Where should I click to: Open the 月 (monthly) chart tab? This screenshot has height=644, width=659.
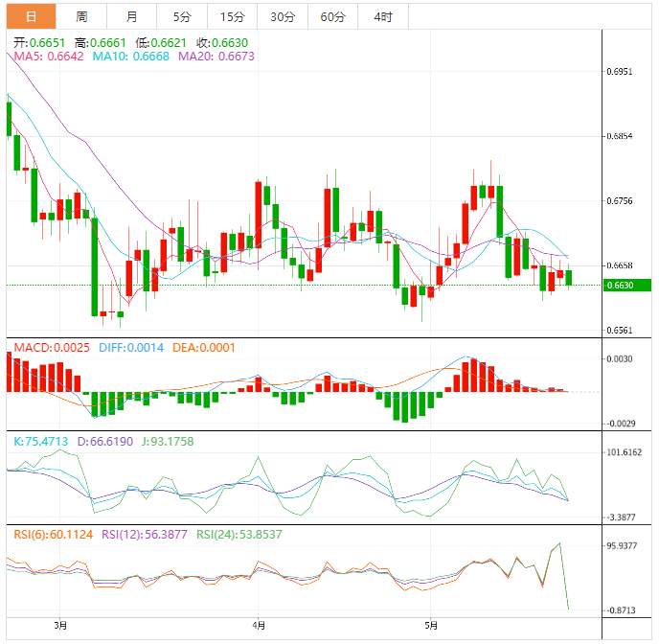click(x=131, y=16)
